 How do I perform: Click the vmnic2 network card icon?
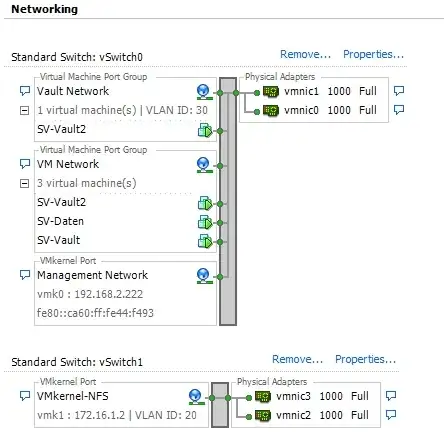pyautogui.click(x=263, y=415)
